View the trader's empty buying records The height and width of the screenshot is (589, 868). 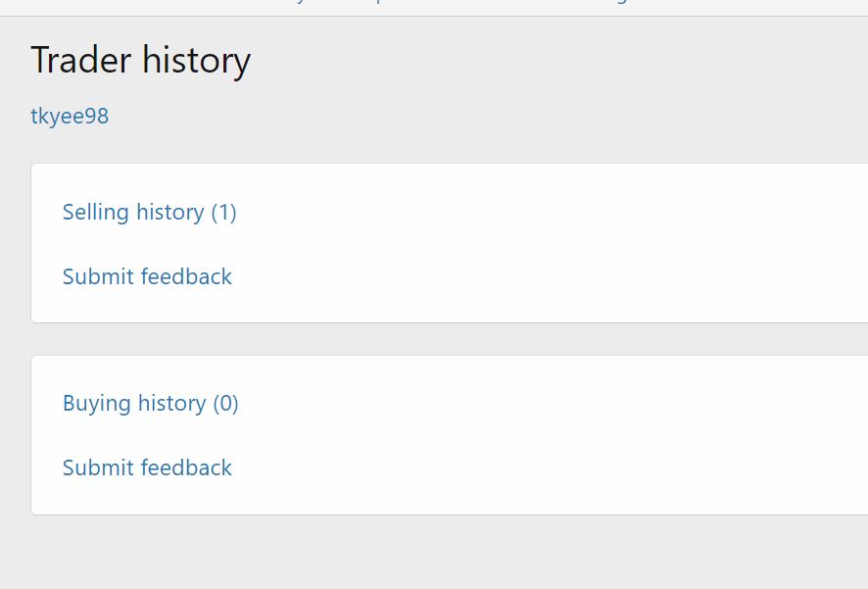click(150, 403)
